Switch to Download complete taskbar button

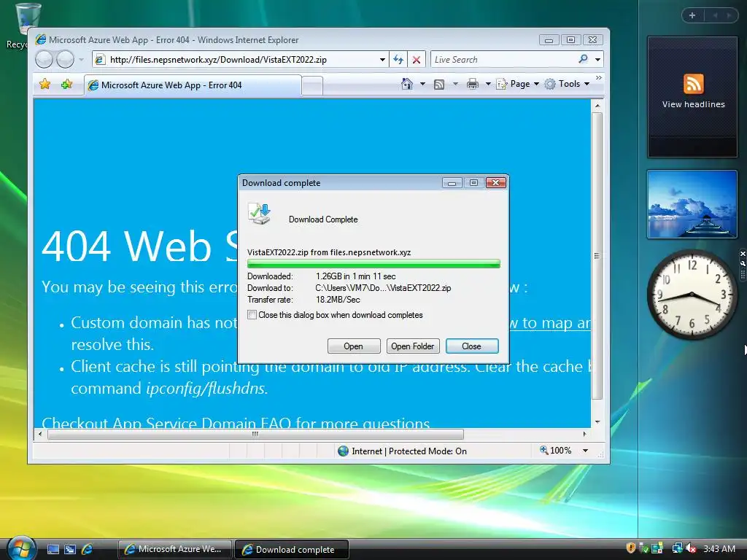coord(292,549)
